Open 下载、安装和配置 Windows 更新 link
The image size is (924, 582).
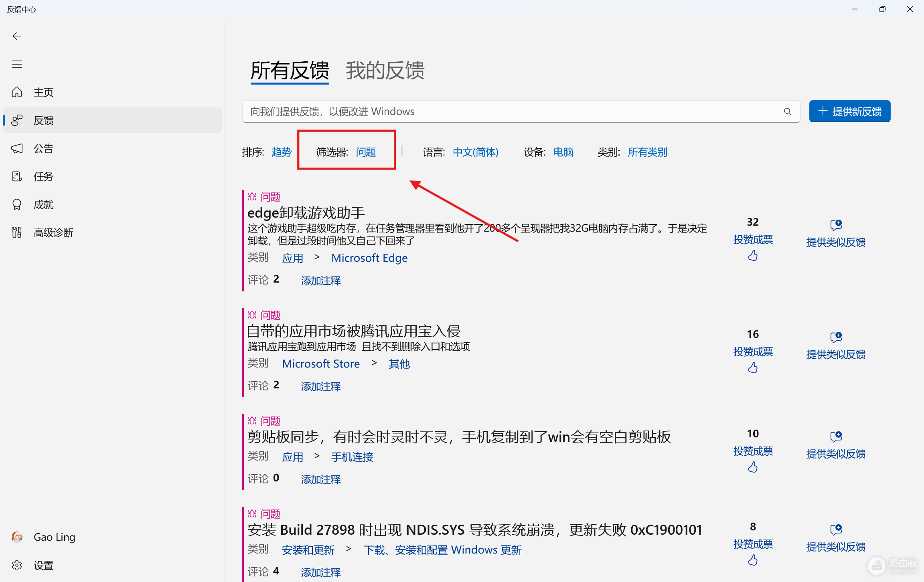(x=443, y=550)
